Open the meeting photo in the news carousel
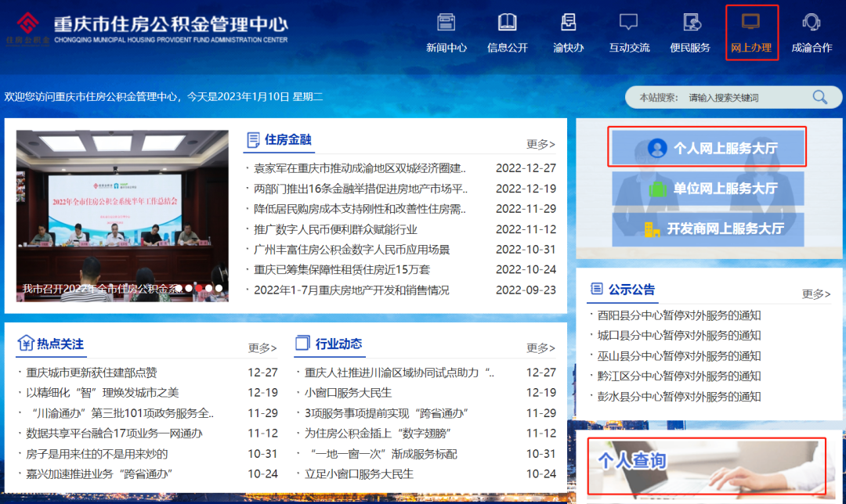The height and width of the screenshot is (504, 846). 122,216
